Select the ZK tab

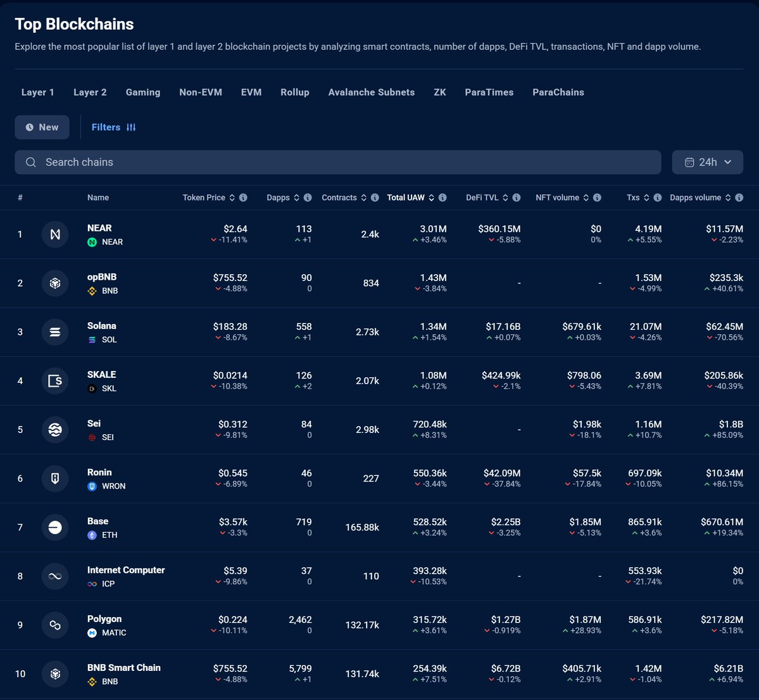pyautogui.click(x=440, y=92)
